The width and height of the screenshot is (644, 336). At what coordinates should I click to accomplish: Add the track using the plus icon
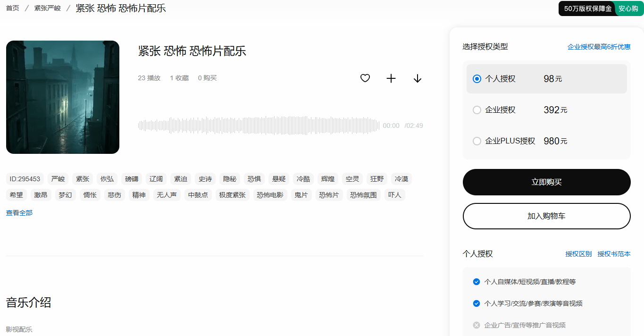(391, 78)
